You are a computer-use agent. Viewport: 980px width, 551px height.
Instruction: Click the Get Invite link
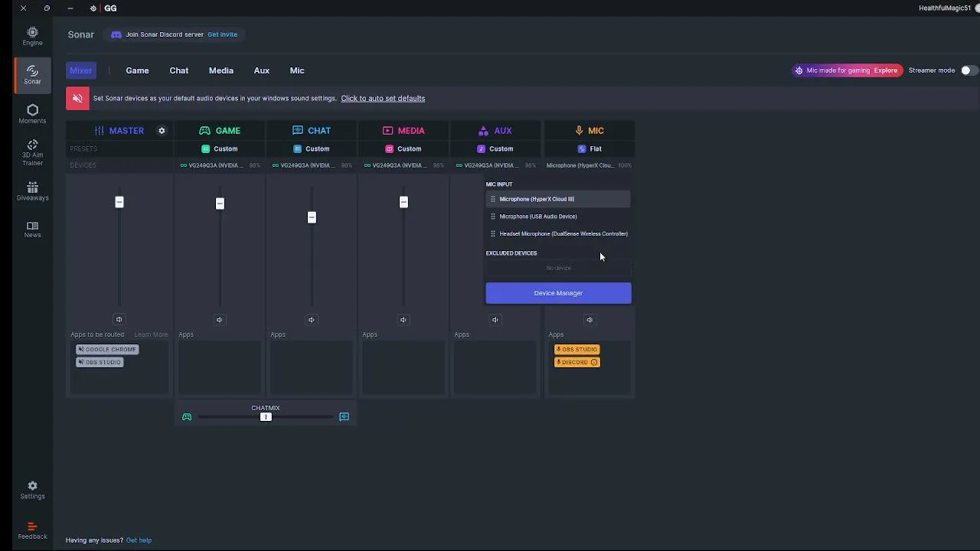[x=223, y=34]
